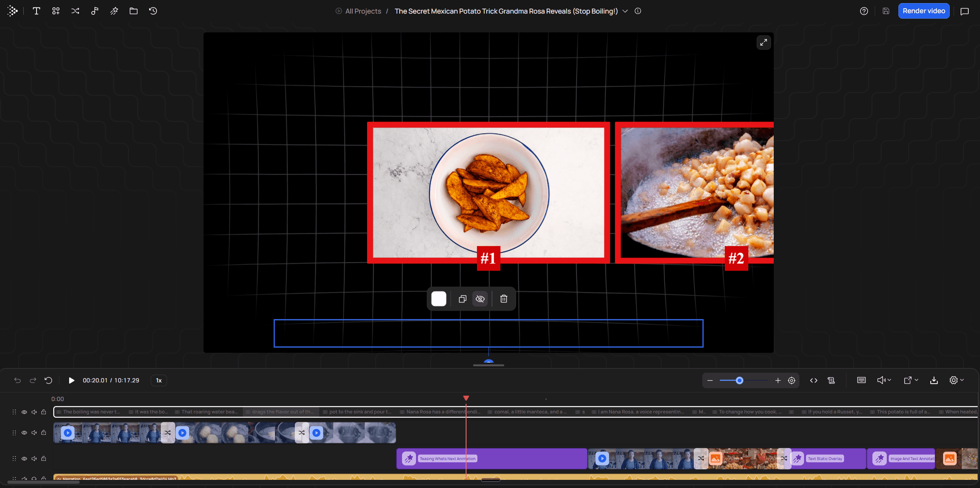This screenshot has height=488, width=980.
Task: Open the code brackets view icon
Action: click(814, 380)
